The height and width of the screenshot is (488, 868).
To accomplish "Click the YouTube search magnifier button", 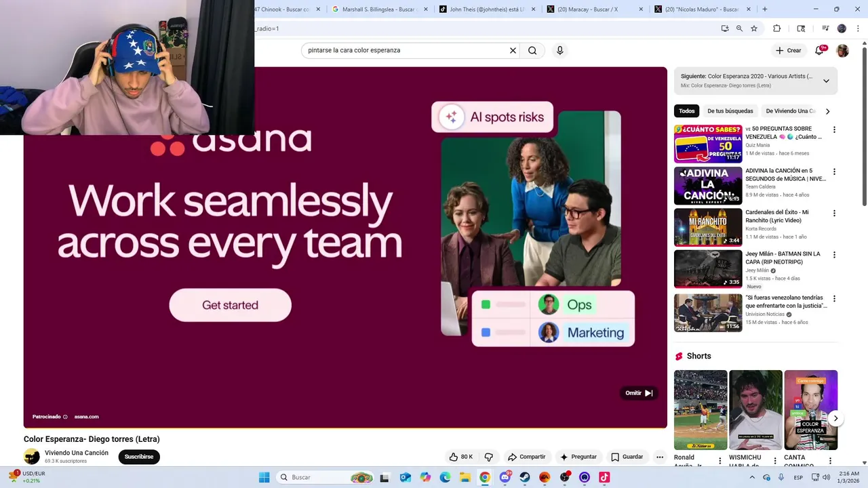I will tap(532, 50).
